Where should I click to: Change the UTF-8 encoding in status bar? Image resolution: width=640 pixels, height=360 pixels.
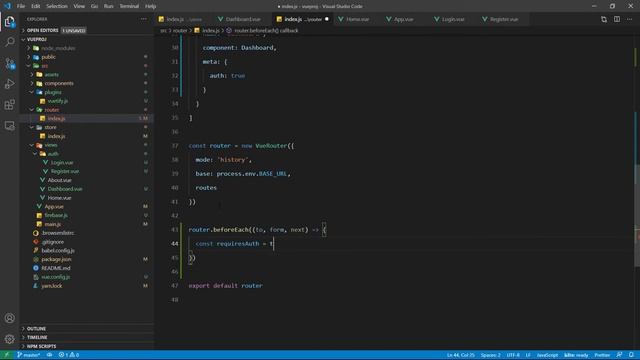point(513,355)
